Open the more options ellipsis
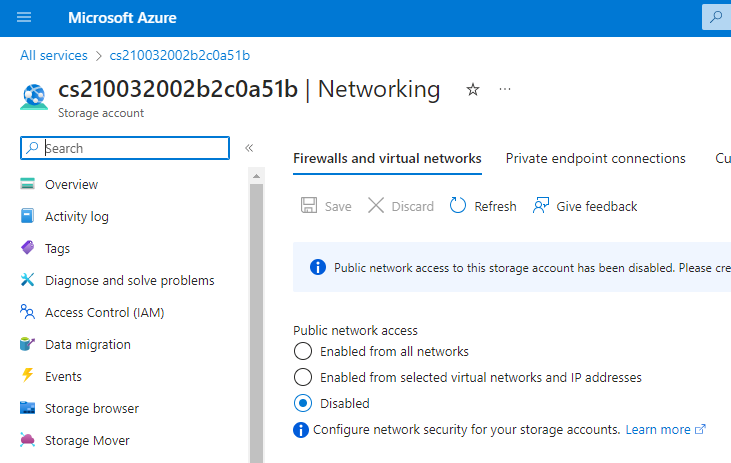The image size is (731, 463). click(x=504, y=89)
